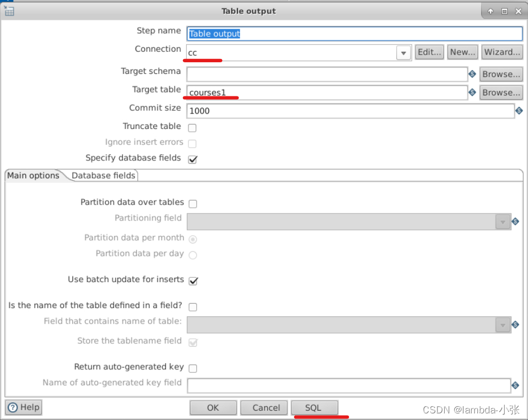Browse for Target table
The image size is (528, 420).
(x=501, y=92)
